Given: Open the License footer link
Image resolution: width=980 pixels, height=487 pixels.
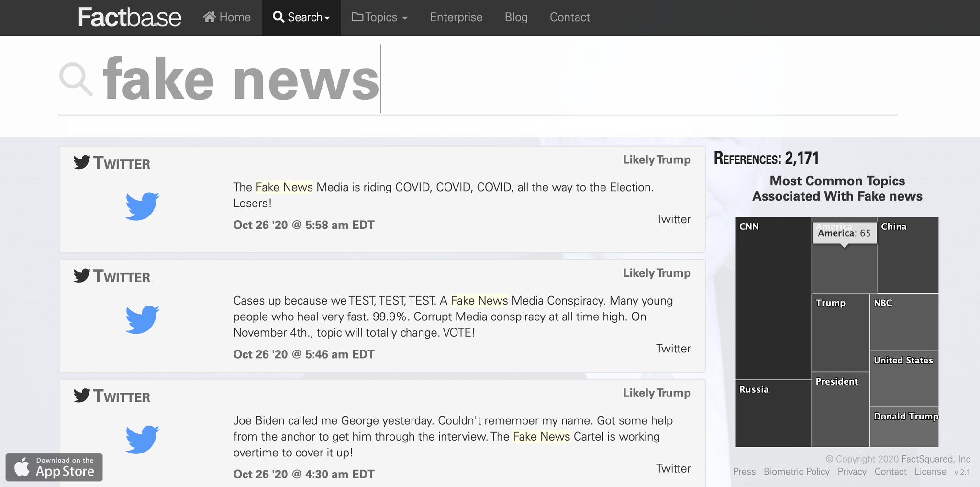Looking at the screenshot, I should click(x=930, y=472).
